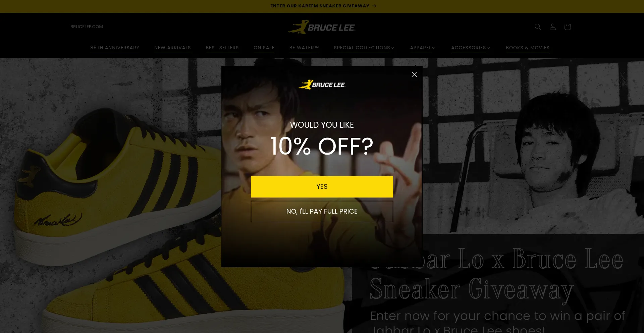
Task: Expand the Special Collections dropdown
Action: point(364,48)
